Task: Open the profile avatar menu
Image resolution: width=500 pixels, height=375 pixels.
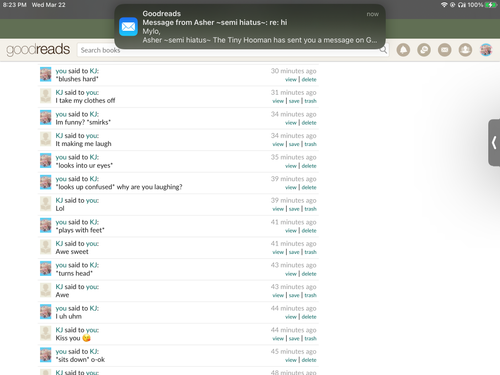Action: click(486, 50)
